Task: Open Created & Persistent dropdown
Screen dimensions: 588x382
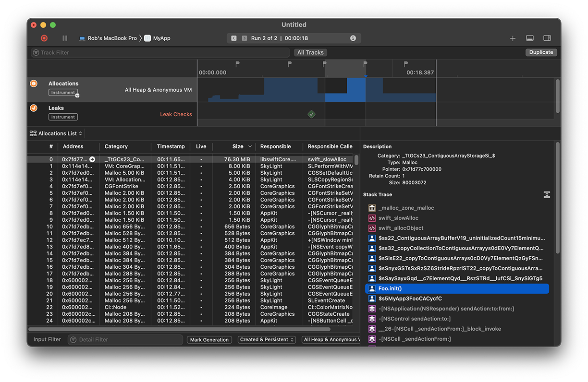Action: pyautogui.click(x=267, y=340)
